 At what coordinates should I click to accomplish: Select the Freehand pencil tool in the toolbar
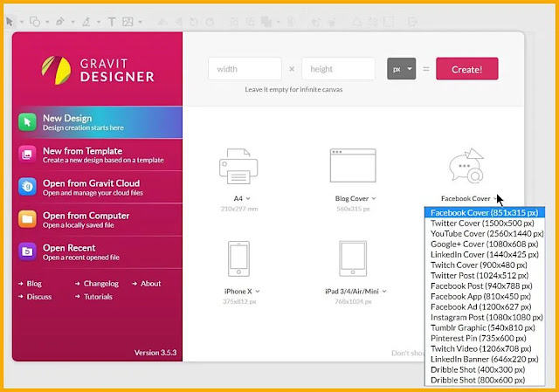[86, 22]
